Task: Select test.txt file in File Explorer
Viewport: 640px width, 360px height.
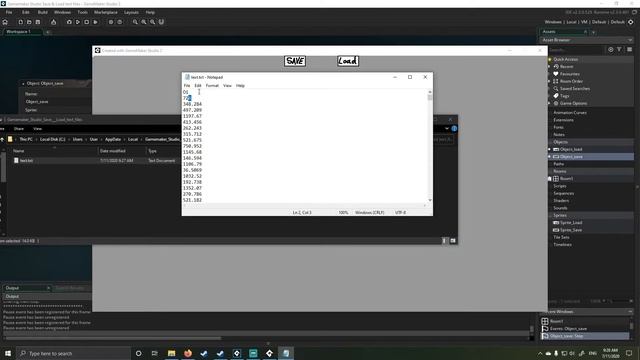Action: (26, 161)
